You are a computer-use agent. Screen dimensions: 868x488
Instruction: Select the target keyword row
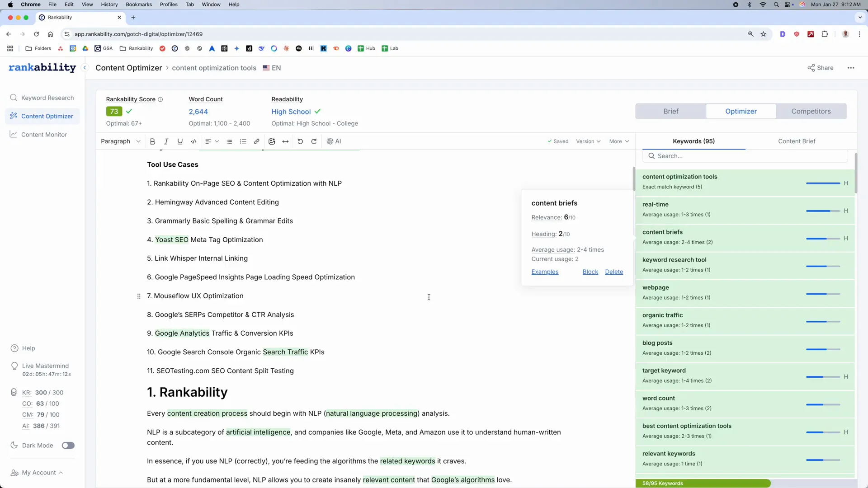click(x=745, y=375)
